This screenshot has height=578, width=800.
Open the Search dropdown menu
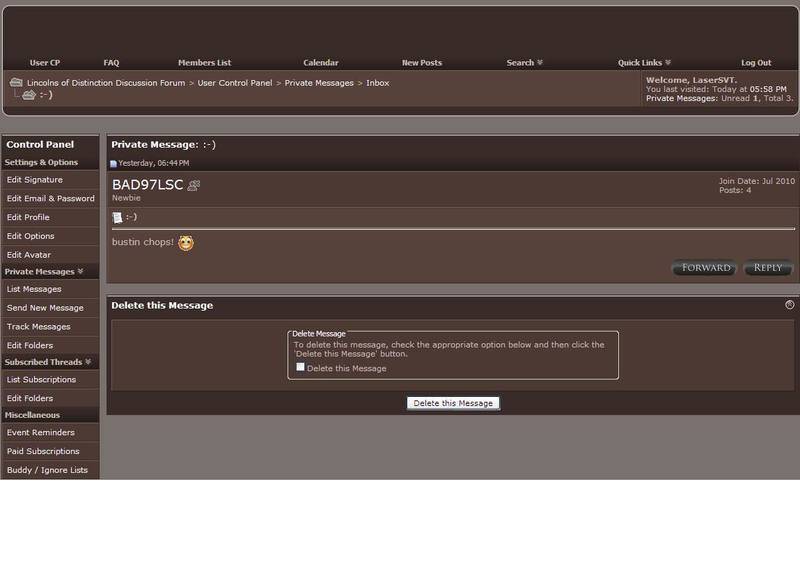coord(524,62)
